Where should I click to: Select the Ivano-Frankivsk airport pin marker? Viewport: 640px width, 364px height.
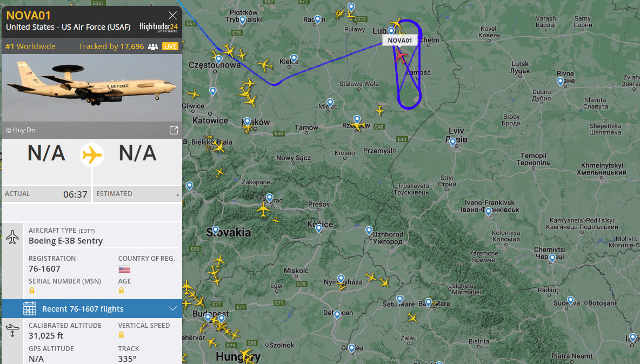tap(489, 211)
